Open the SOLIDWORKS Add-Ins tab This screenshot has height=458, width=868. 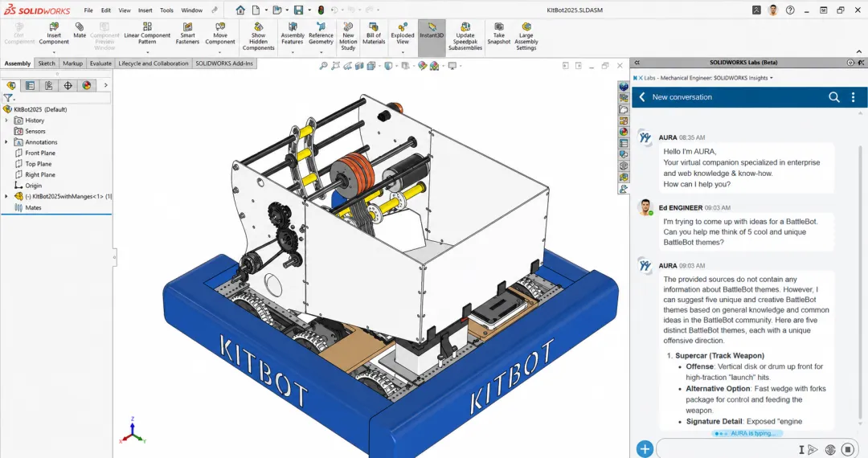[224, 63]
